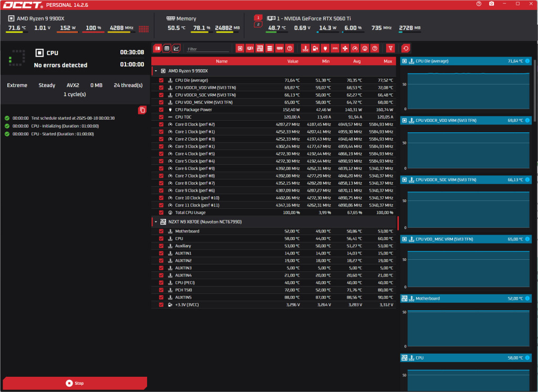Select the CPU VDDCR_VDD VRM (SVI3 TFN) row
Screen dimensions: 538x392
274,88
